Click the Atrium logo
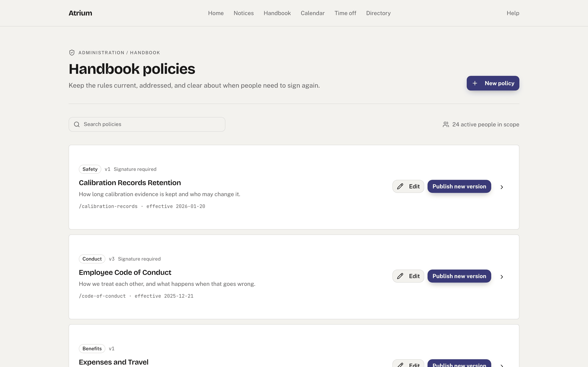 [x=80, y=13]
